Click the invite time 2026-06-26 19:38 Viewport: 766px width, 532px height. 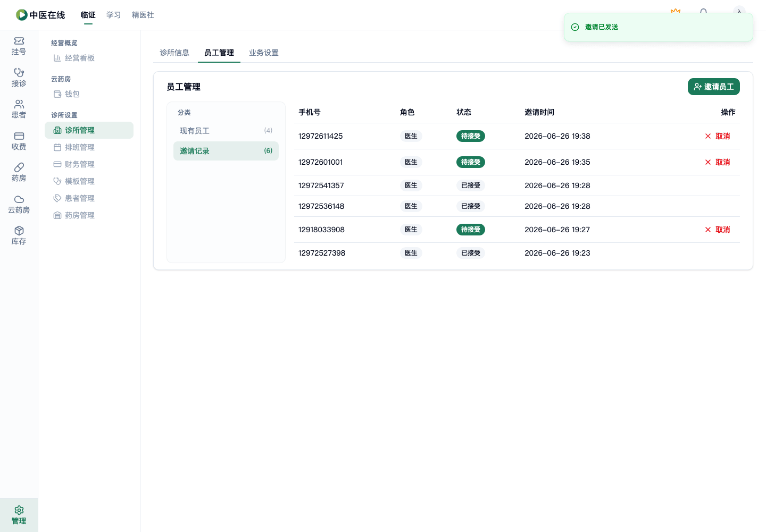[x=557, y=136]
